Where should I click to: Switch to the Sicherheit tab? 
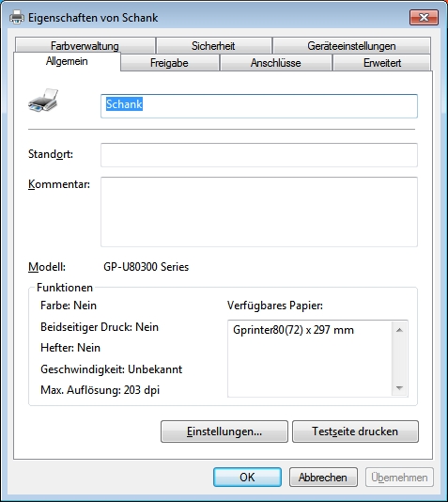click(x=213, y=45)
